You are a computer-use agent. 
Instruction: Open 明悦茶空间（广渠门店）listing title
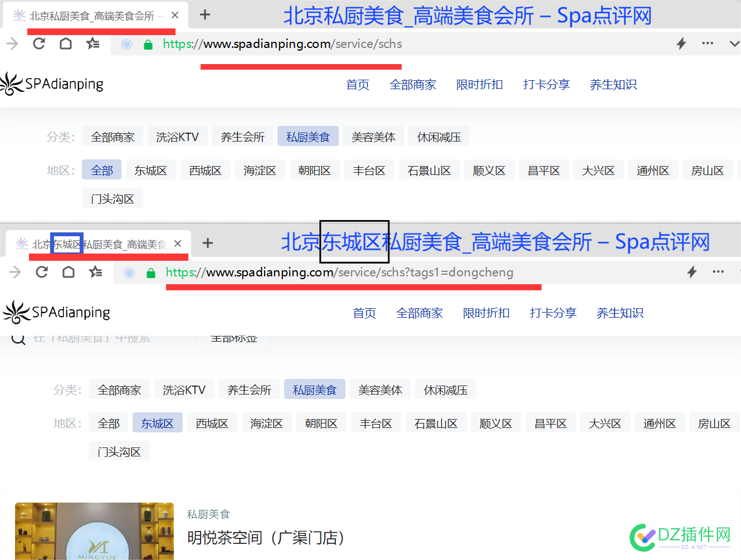click(265, 537)
